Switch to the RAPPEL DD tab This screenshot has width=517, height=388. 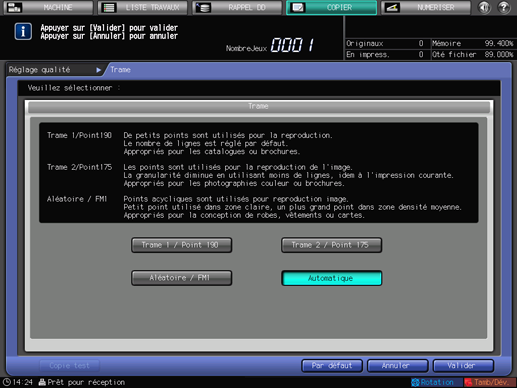237,7
